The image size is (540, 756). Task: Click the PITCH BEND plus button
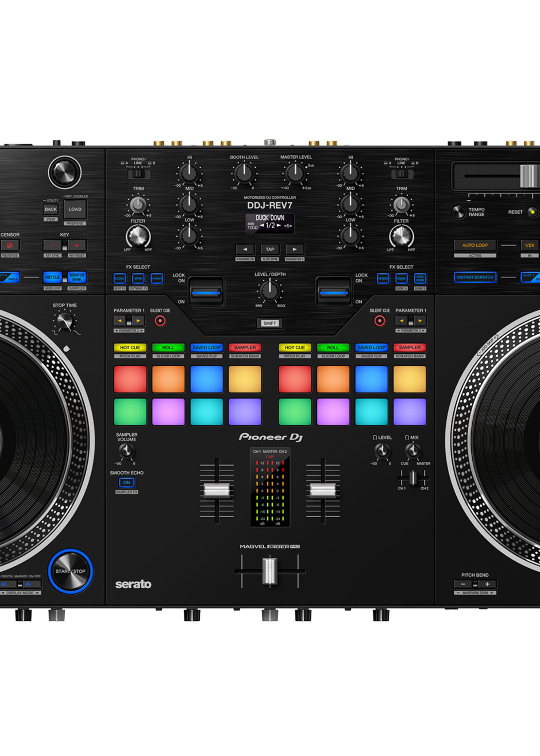tap(487, 584)
